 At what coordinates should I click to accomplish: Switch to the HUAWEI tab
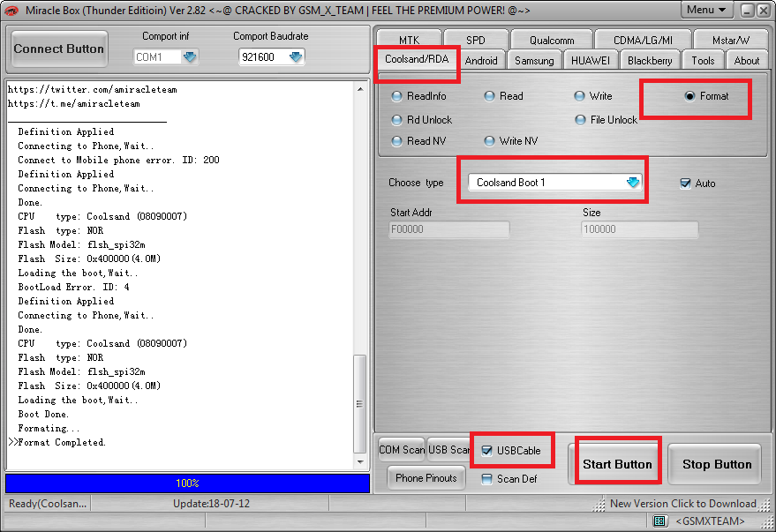coord(591,60)
